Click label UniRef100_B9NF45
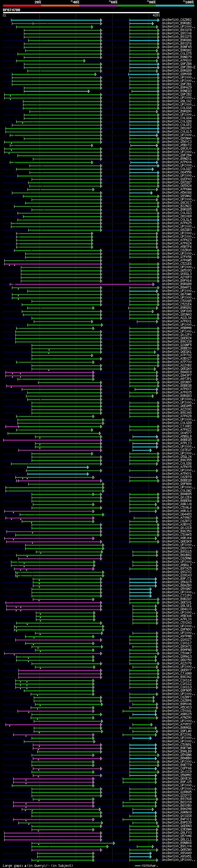Screen dimensions: 197x868 [177, 47]
